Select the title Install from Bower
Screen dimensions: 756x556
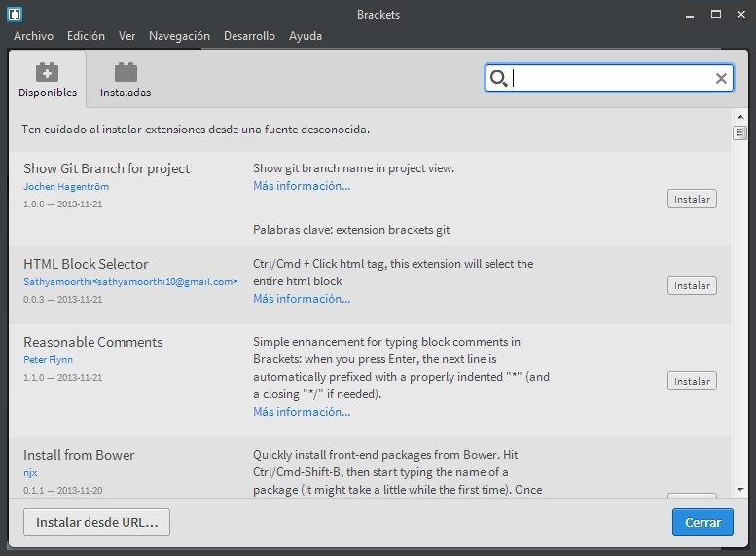pos(79,455)
